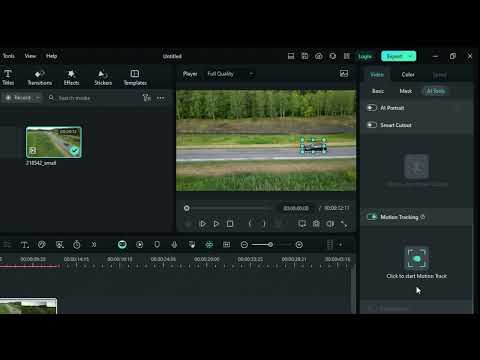Click the save project icon in title bar

[305, 56]
